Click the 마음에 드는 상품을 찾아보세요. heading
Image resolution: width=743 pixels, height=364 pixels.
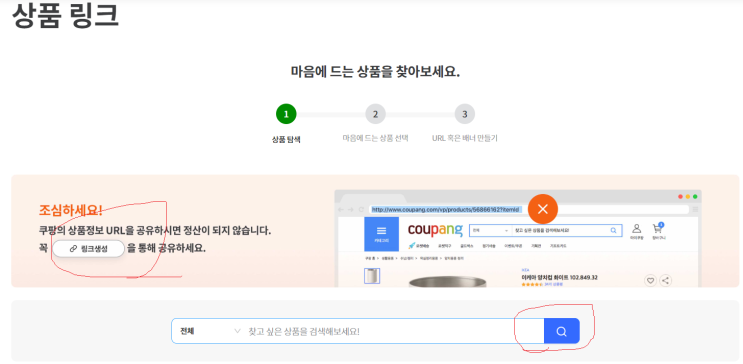[375, 72]
